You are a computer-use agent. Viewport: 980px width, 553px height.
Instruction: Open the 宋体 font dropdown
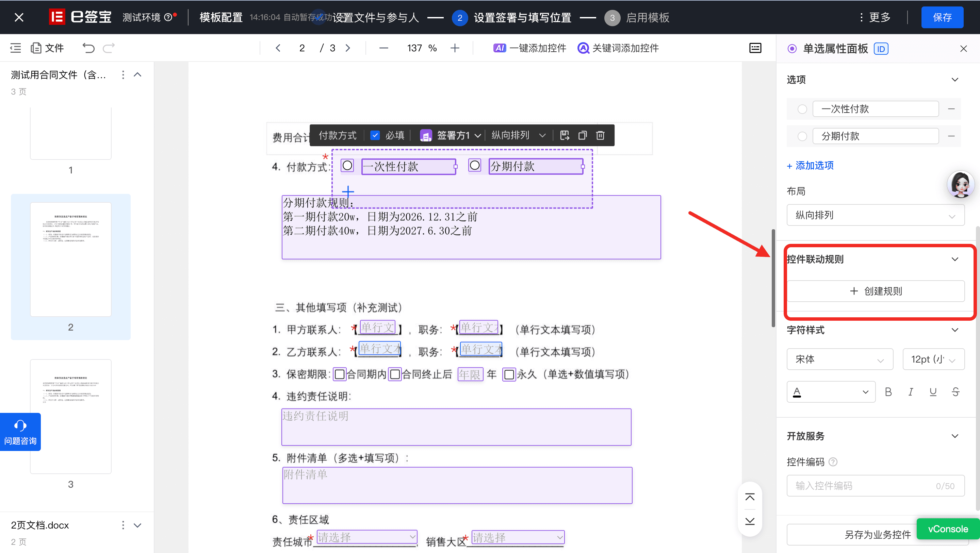pyautogui.click(x=839, y=359)
